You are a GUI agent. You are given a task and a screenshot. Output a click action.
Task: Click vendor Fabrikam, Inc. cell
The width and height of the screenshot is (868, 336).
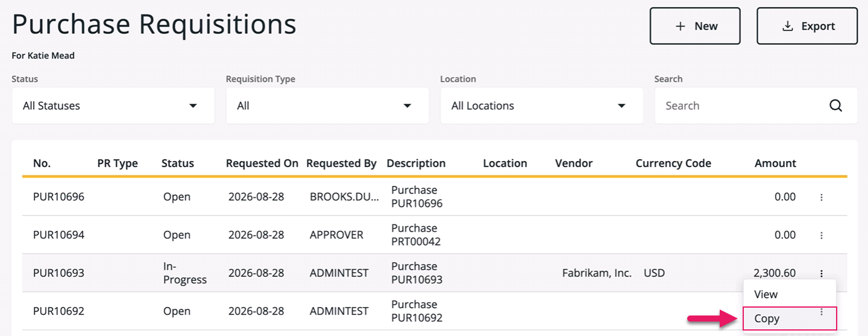coord(597,273)
